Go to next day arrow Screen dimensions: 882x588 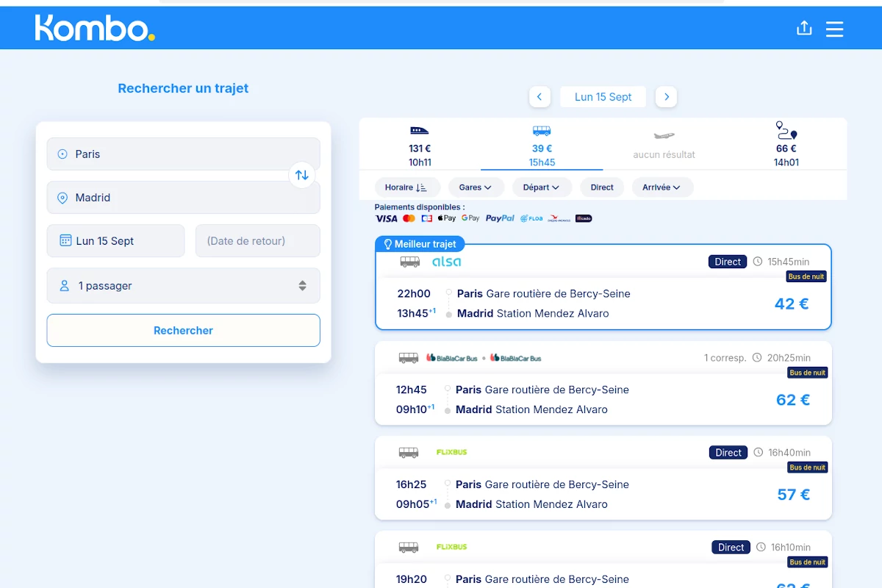click(666, 96)
